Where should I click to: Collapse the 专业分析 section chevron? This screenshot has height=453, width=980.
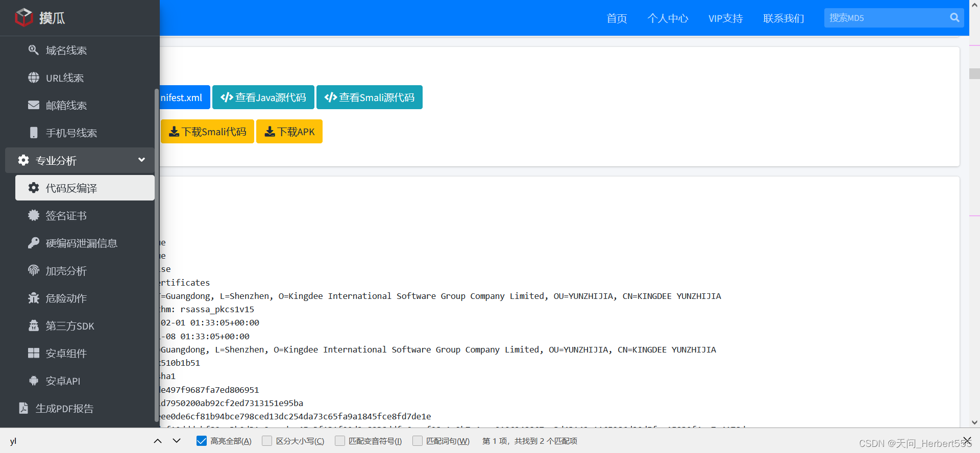tap(141, 160)
